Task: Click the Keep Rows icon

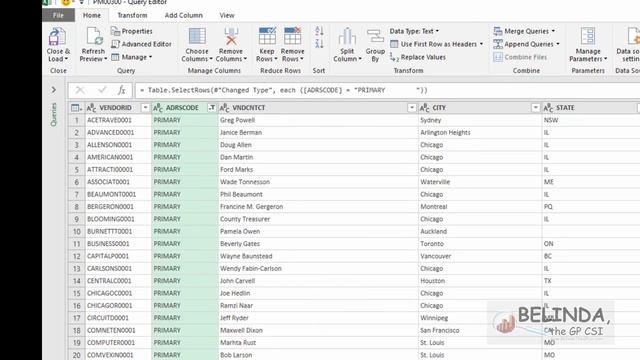Action: point(267,36)
